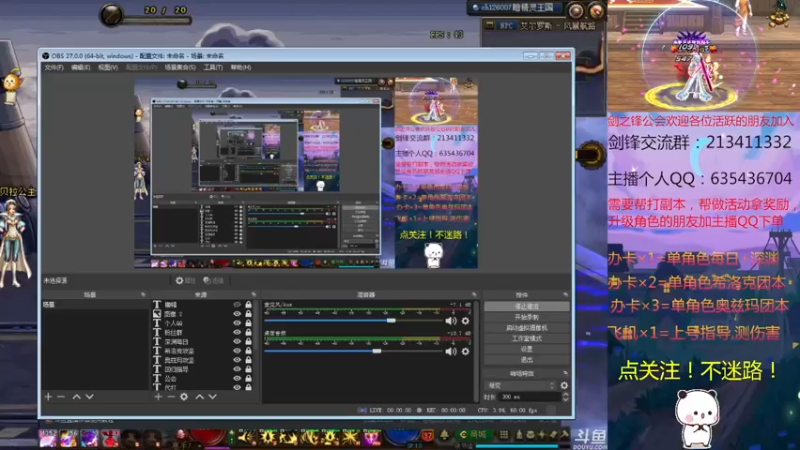Pop out the Scenes dock panel icon
Screen dimensions: 800x450
tap(143, 294)
